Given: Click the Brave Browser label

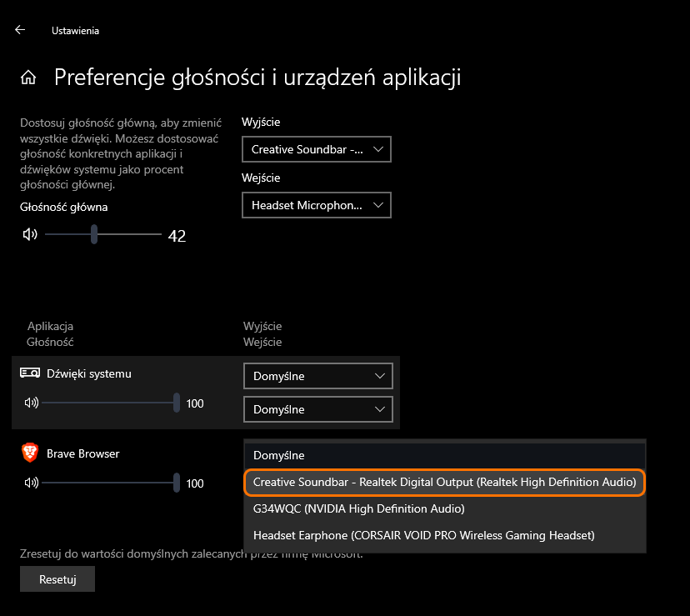Looking at the screenshot, I should tap(83, 454).
